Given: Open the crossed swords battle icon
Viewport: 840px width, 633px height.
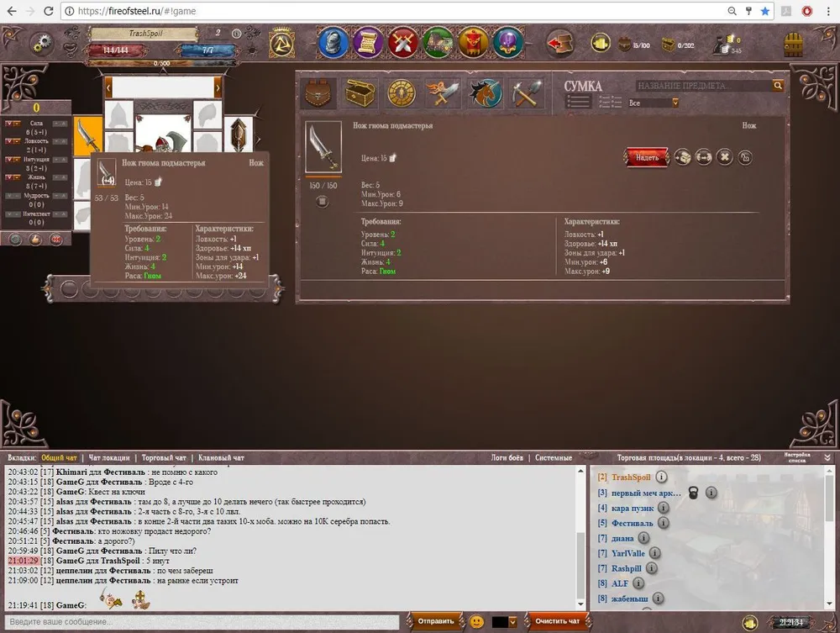Looking at the screenshot, I should tap(403, 42).
